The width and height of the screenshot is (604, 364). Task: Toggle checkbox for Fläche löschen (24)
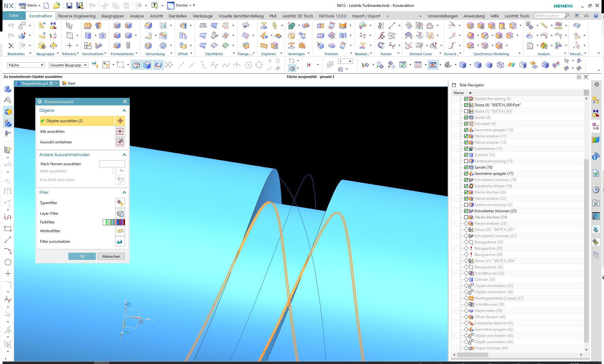[x=466, y=217]
